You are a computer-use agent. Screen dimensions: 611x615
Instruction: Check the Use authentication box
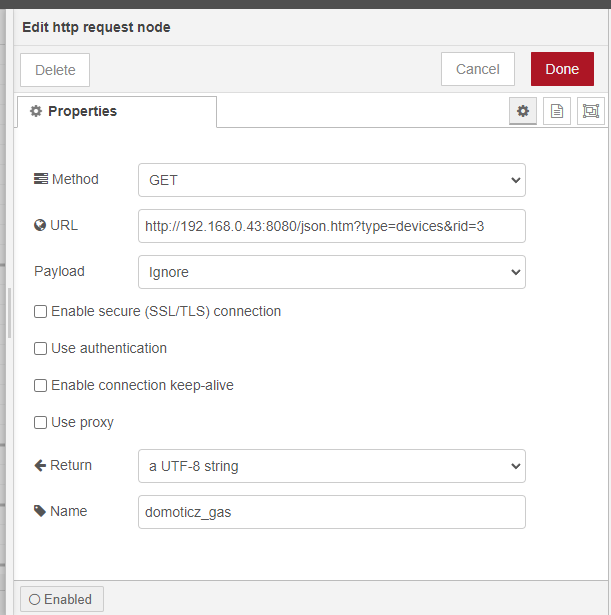[41, 349]
